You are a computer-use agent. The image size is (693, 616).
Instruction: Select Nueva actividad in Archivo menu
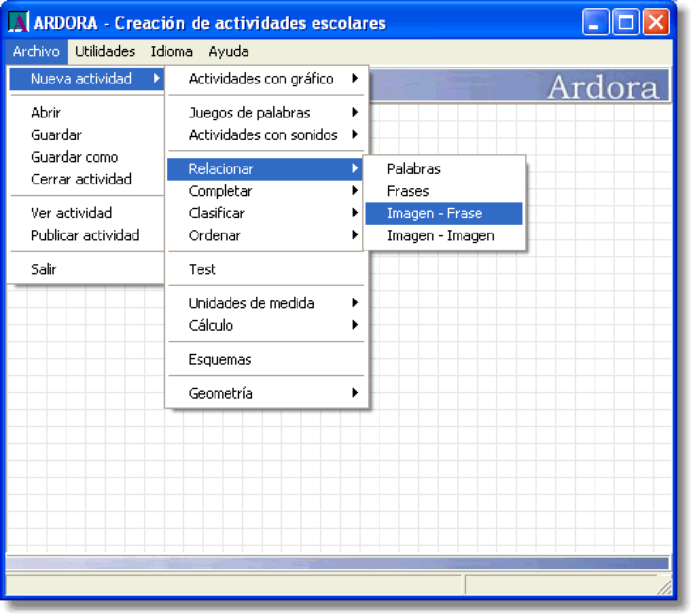click(87, 79)
